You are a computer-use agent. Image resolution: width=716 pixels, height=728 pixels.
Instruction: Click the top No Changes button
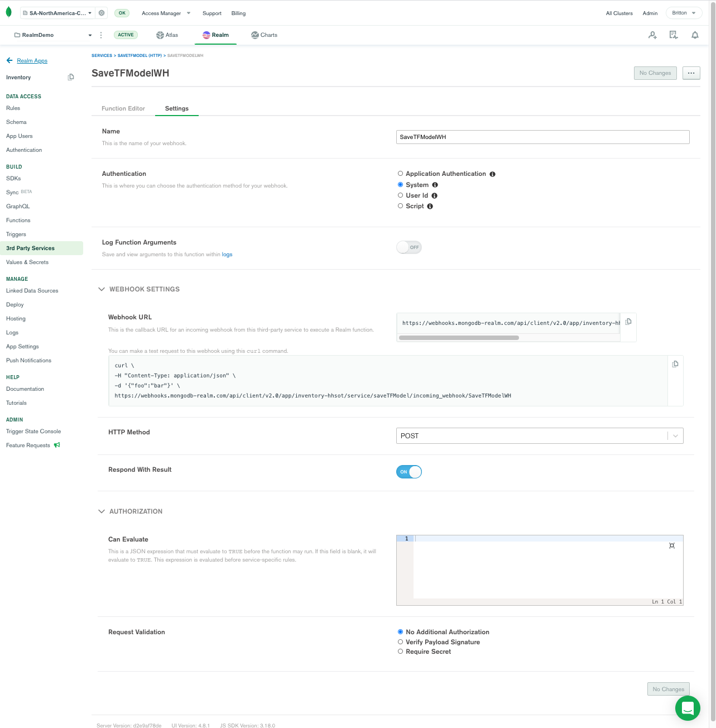pos(655,73)
